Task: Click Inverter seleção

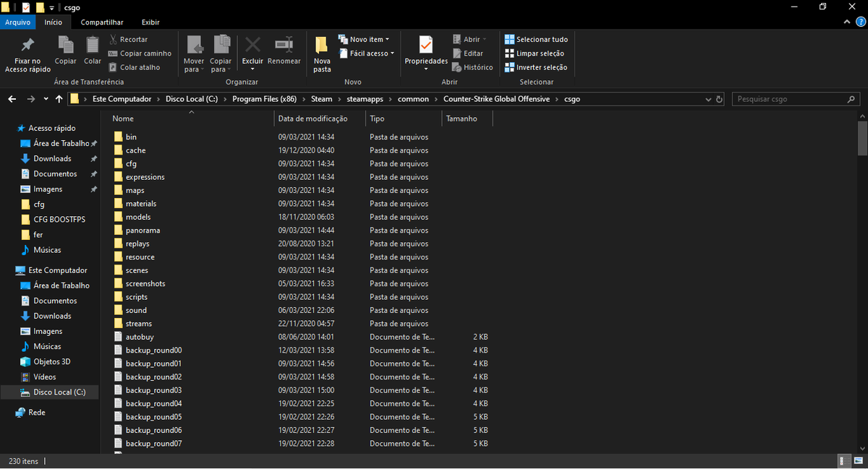Action: [535, 67]
